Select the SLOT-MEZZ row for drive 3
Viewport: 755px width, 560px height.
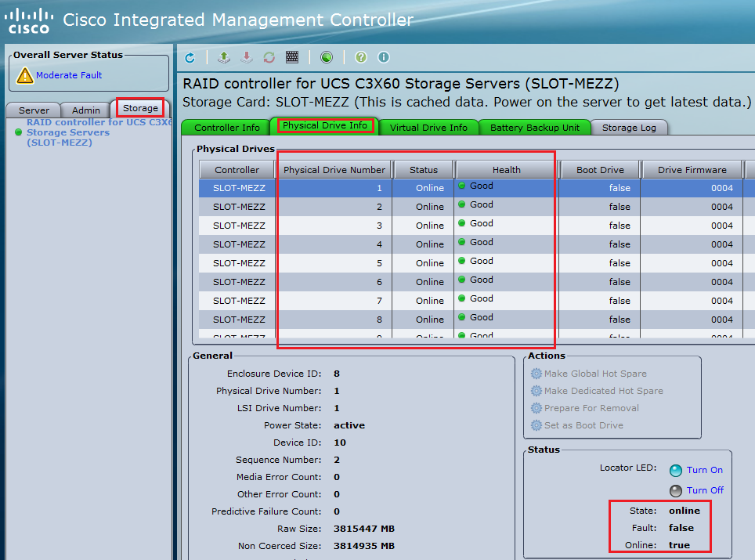[x=237, y=225]
